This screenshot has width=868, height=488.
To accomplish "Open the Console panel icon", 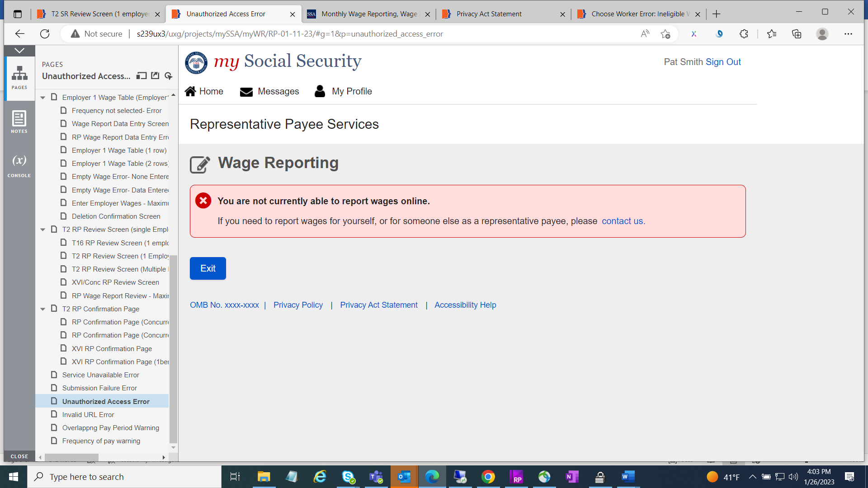I will pyautogui.click(x=19, y=165).
